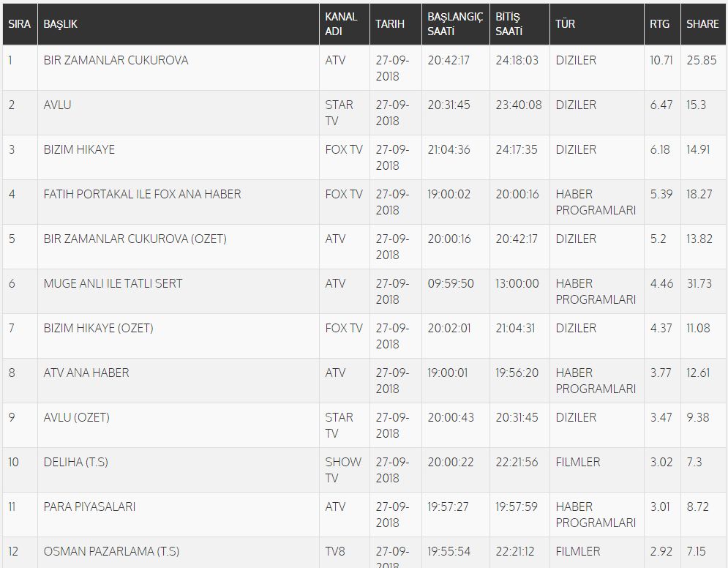This screenshot has height=568, width=728.
Task: Select MUGE ANLI ILE TATLI SERT title
Action: pos(113,283)
